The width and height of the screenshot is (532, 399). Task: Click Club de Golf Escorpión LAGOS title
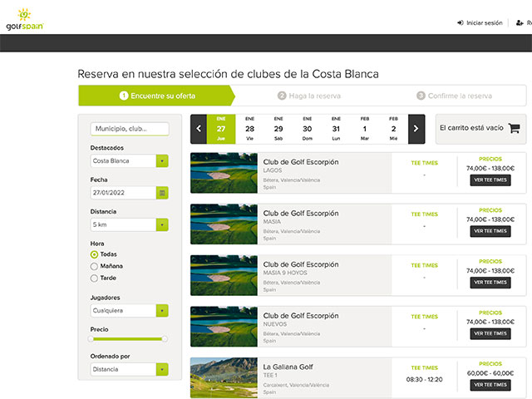[x=301, y=162]
